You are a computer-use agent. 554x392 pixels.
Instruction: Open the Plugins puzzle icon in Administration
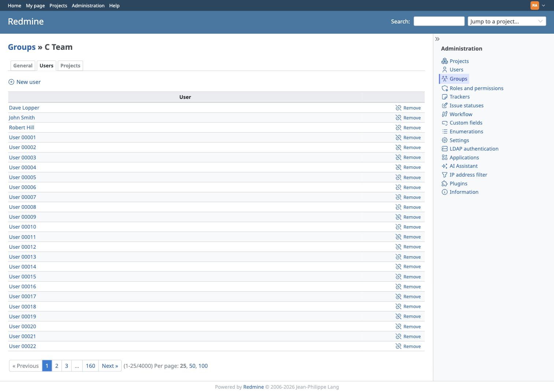tap(444, 184)
